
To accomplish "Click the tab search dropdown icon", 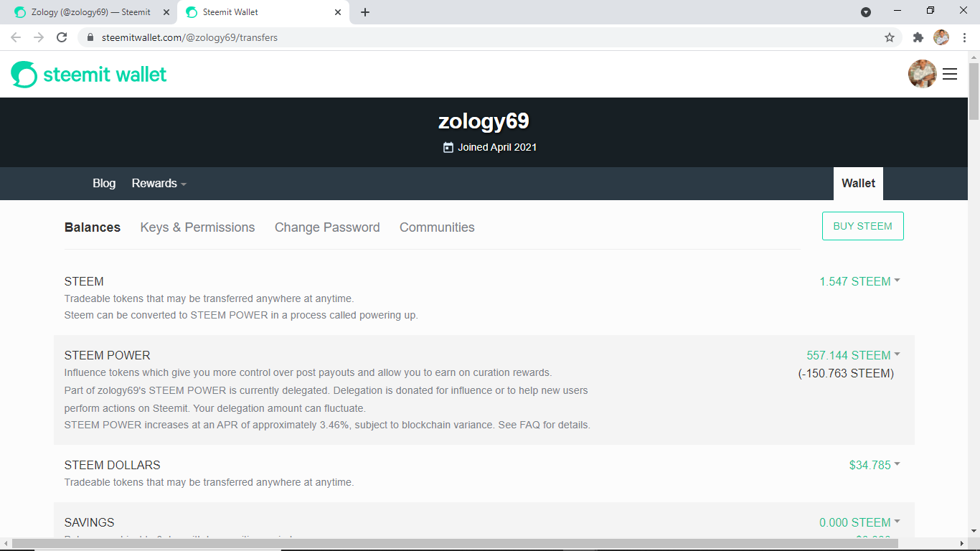I will [x=866, y=12].
